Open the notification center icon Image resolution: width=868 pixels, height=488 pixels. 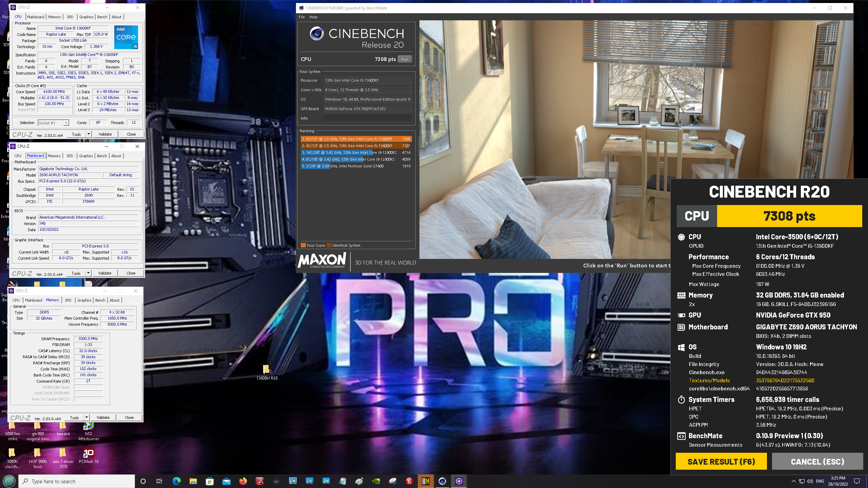point(857,481)
